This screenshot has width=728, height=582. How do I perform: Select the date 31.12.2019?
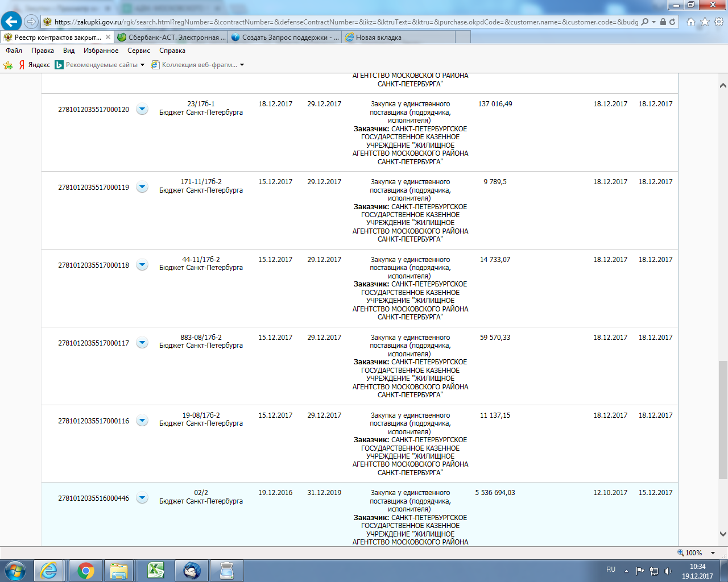click(x=324, y=493)
